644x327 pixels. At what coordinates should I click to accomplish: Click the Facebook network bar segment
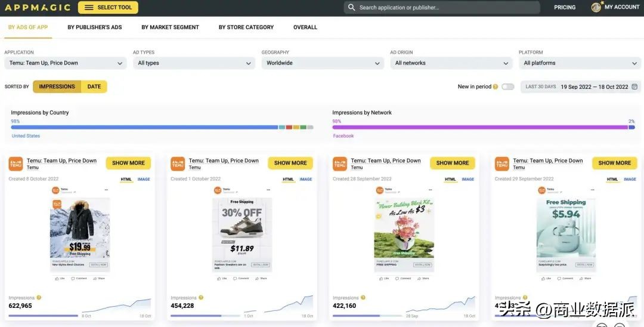point(480,127)
